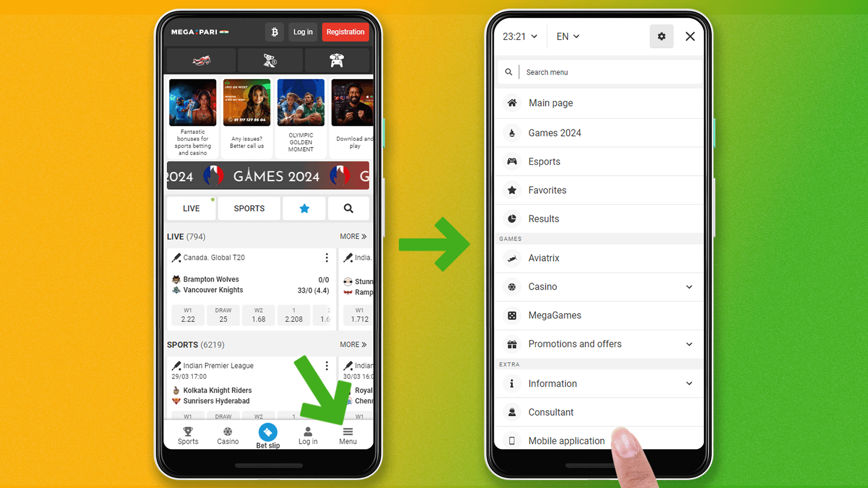Viewport: 868px width, 488px height.
Task: Tap the Games 2024 banner thumbnail
Action: pyautogui.click(x=301, y=102)
